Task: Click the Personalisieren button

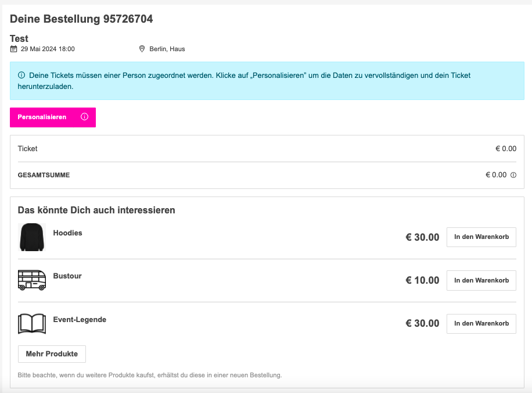Action: (x=53, y=117)
